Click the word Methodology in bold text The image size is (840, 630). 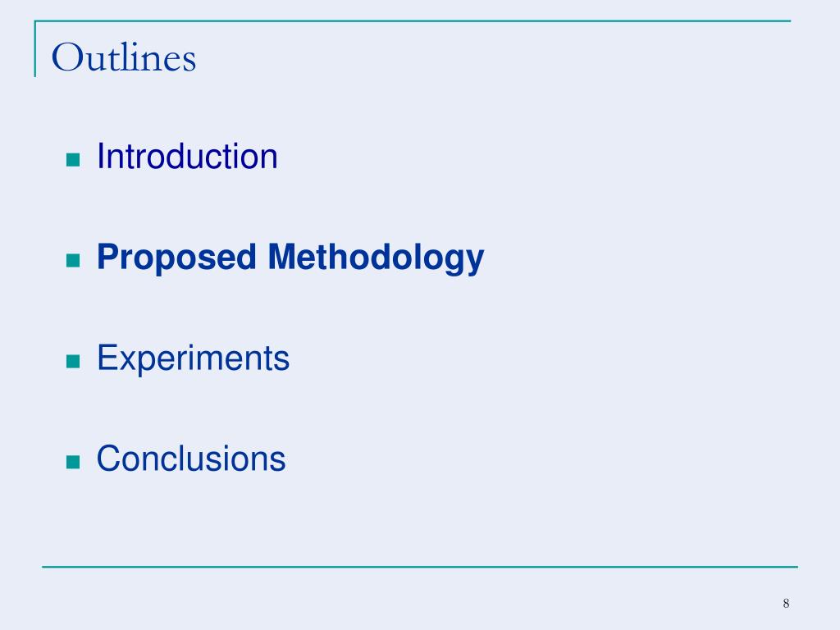[376, 258]
